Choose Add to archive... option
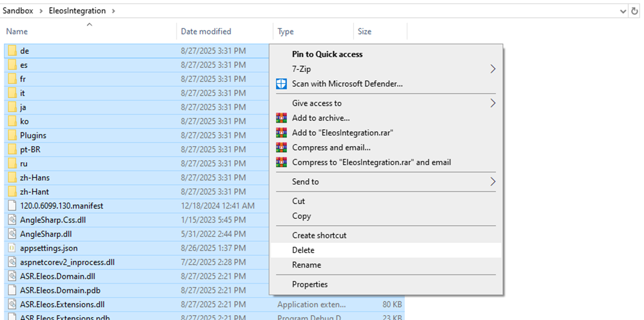Viewport: 644px width, 320px height. (x=321, y=118)
